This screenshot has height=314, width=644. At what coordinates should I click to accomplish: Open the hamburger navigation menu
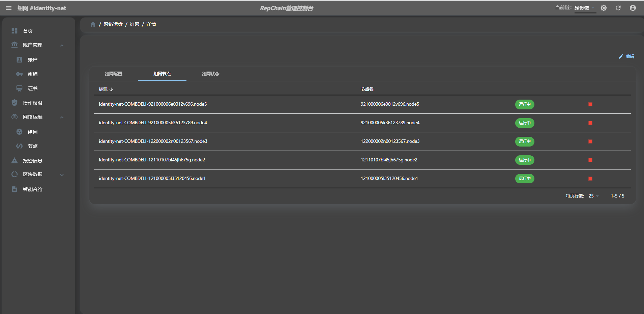click(x=9, y=8)
